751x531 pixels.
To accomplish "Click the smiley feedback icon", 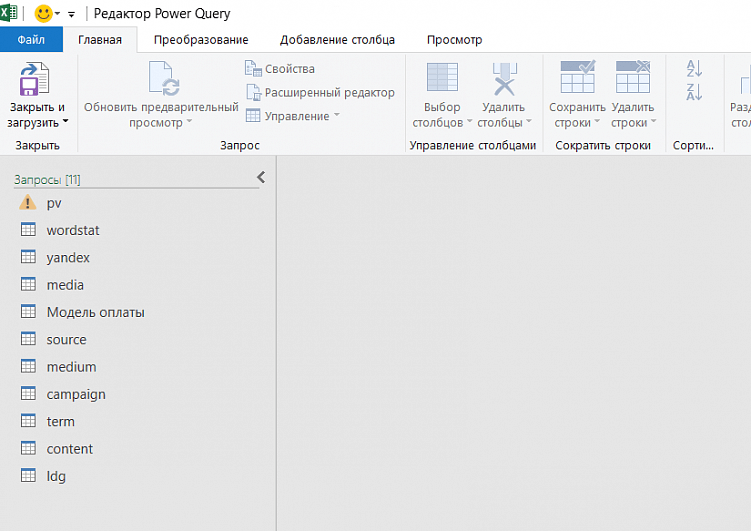I will click(44, 13).
